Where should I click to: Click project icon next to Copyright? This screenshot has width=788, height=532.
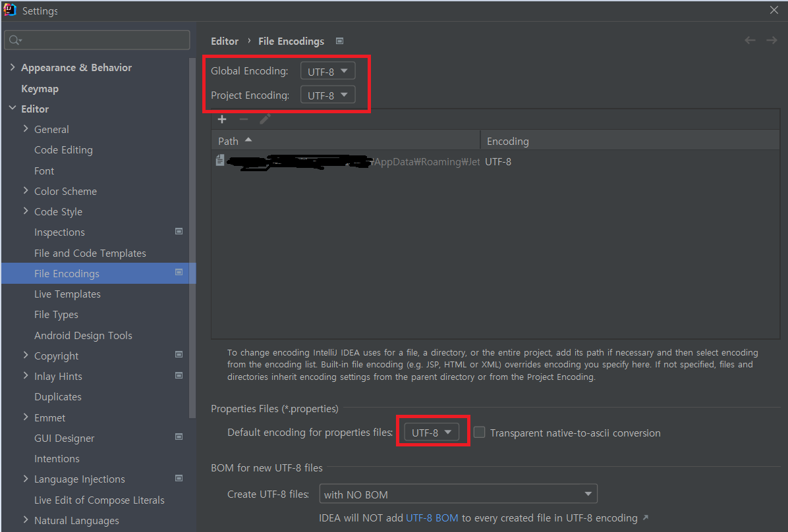point(179,355)
